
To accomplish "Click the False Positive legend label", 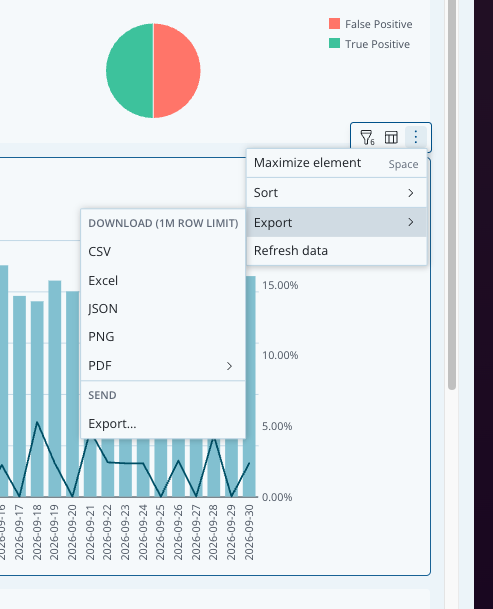I will point(378,24).
